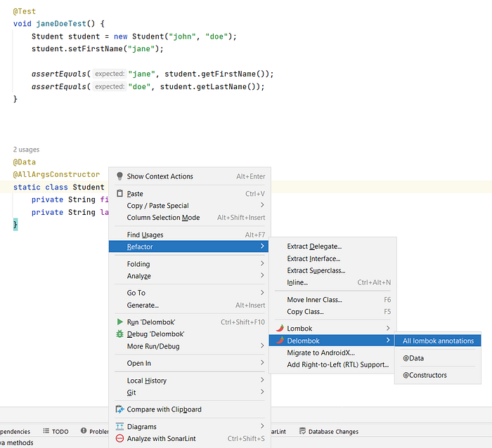Screen dimensions: 492x448
Task: Select Add Right-to-Left (RTL) Support...
Action: pyautogui.click(x=332, y=364)
